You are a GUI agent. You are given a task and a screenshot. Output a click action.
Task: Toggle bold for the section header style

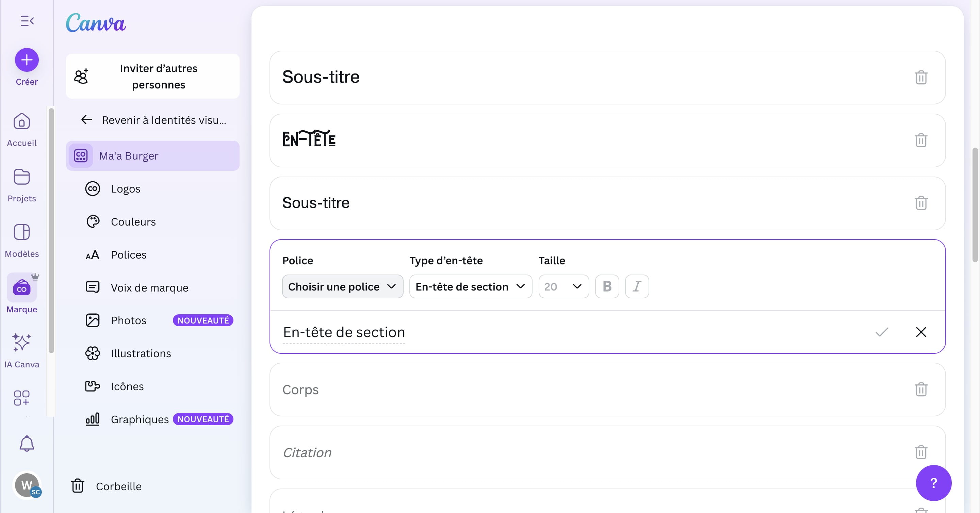(607, 286)
